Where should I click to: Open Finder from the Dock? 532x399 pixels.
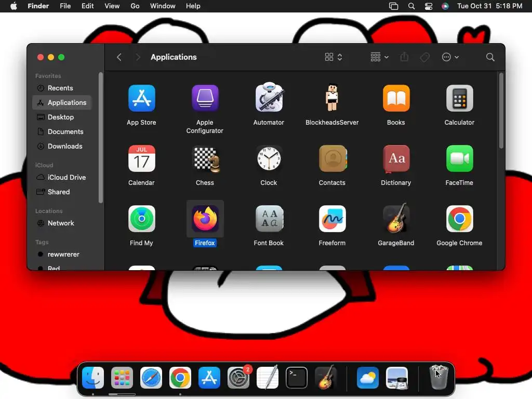[x=93, y=378]
